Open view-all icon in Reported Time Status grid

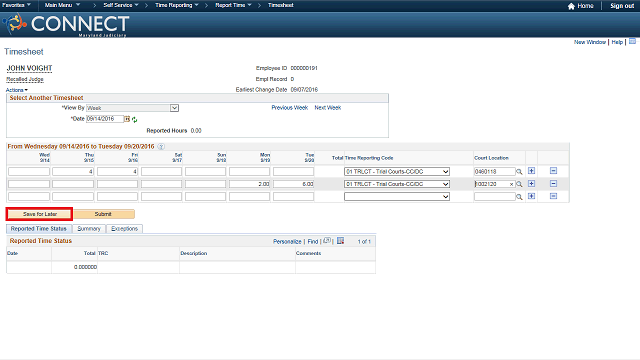click(x=327, y=241)
